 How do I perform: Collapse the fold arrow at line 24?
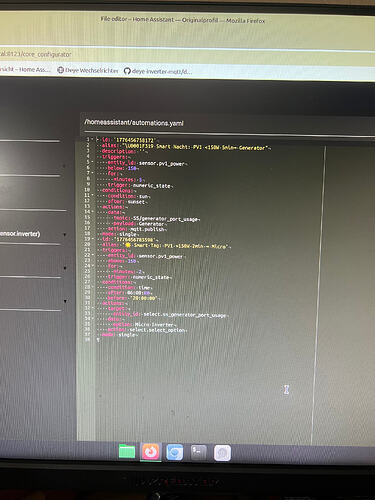92,266
